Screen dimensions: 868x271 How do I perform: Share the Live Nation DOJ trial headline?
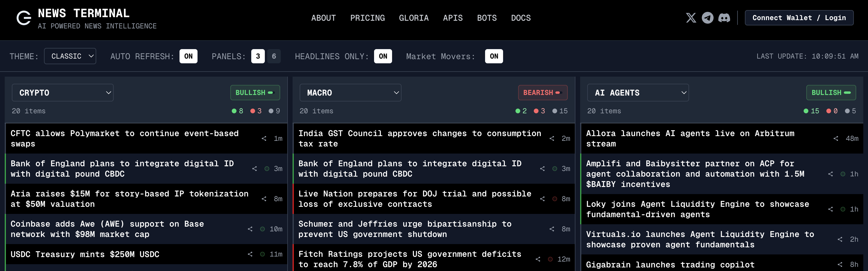click(542, 199)
